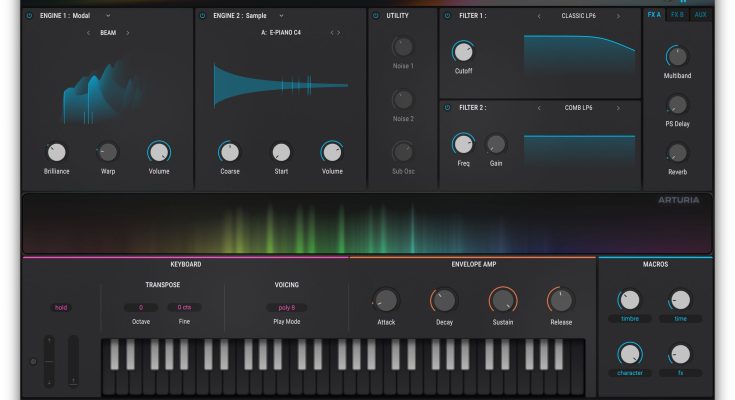This screenshot has height=400, width=735.
Task: Disable the Utility section power button
Action: point(375,16)
